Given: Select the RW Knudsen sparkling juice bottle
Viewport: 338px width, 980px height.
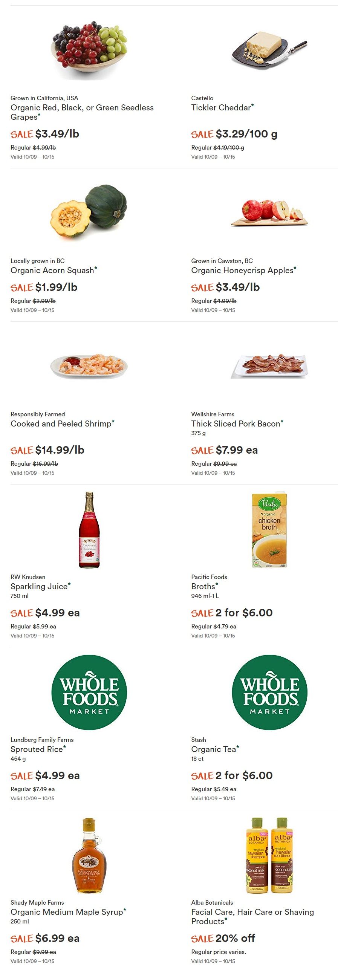Looking at the screenshot, I should [x=89, y=530].
